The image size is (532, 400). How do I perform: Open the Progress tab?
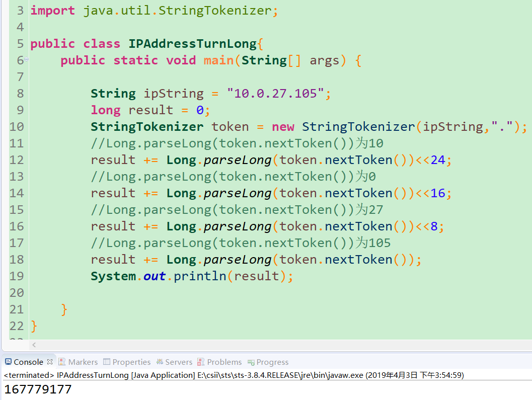coord(272,362)
